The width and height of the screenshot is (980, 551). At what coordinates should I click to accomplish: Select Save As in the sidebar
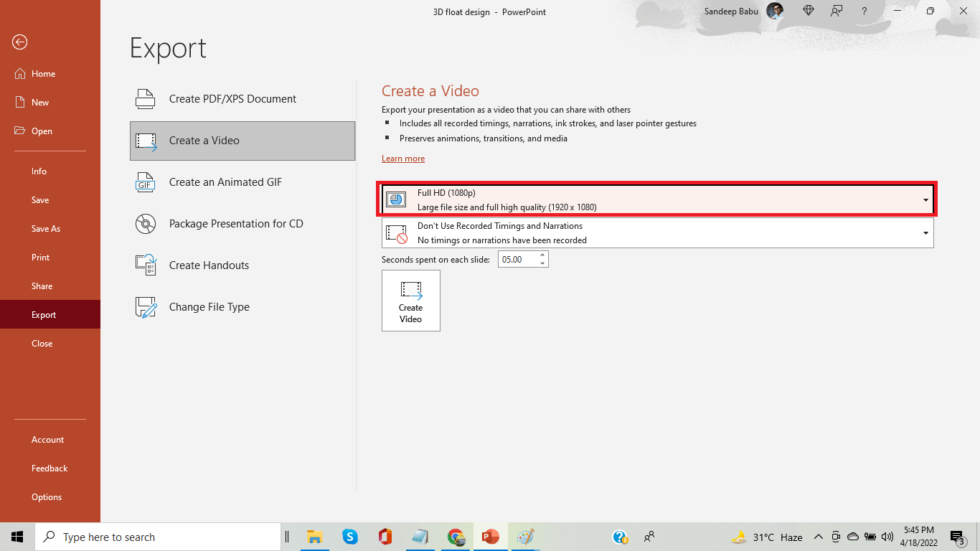point(46,229)
